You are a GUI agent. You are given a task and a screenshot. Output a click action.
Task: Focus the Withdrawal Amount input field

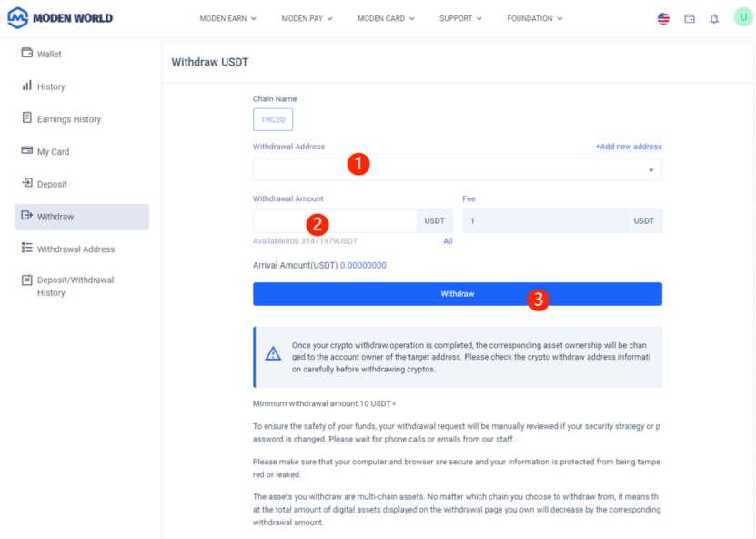335,221
